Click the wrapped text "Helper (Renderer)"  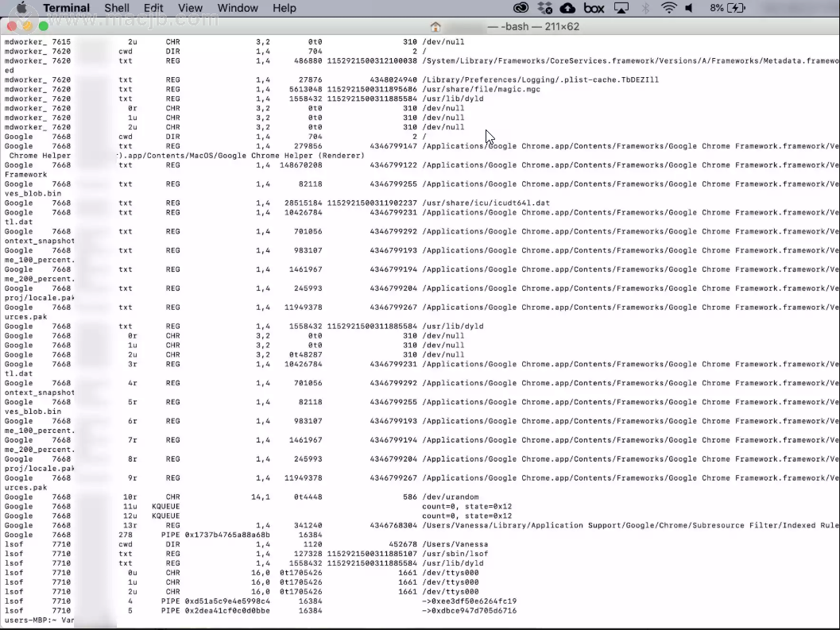(x=325, y=156)
